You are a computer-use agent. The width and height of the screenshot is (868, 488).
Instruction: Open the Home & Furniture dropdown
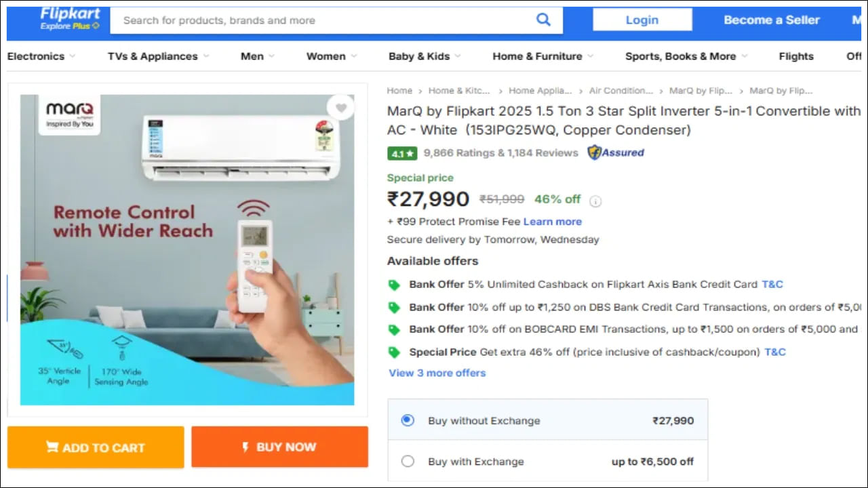(x=537, y=56)
